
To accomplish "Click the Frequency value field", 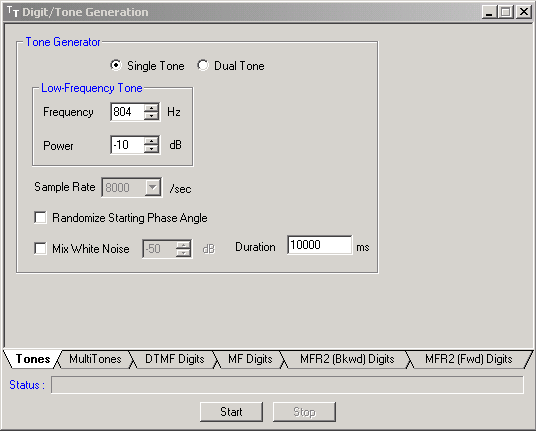I will [127, 112].
